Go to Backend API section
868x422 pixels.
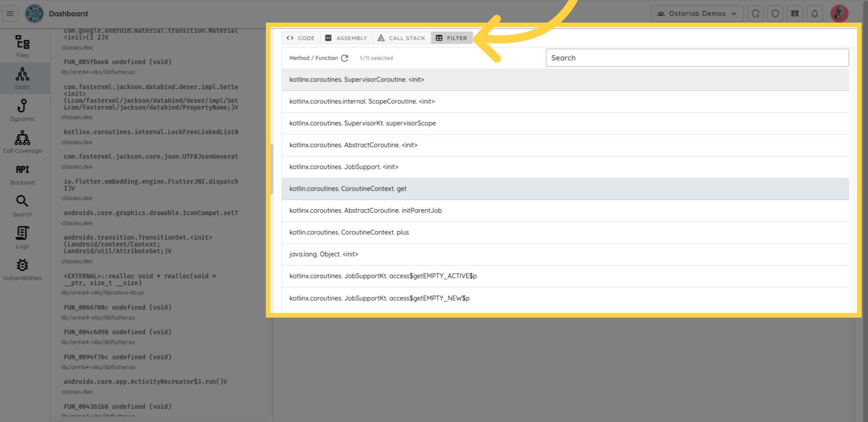point(22,174)
